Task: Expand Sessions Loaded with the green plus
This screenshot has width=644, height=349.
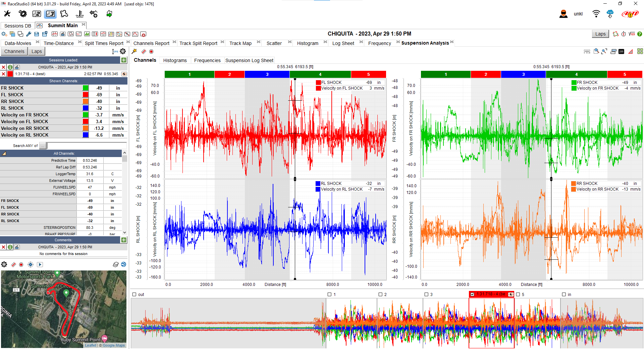Action: tap(124, 60)
